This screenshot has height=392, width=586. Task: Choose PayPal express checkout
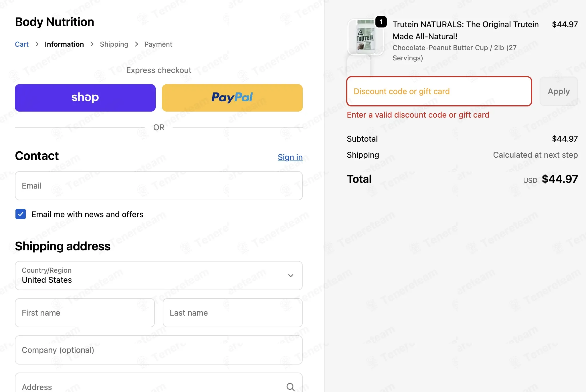tap(232, 98)
